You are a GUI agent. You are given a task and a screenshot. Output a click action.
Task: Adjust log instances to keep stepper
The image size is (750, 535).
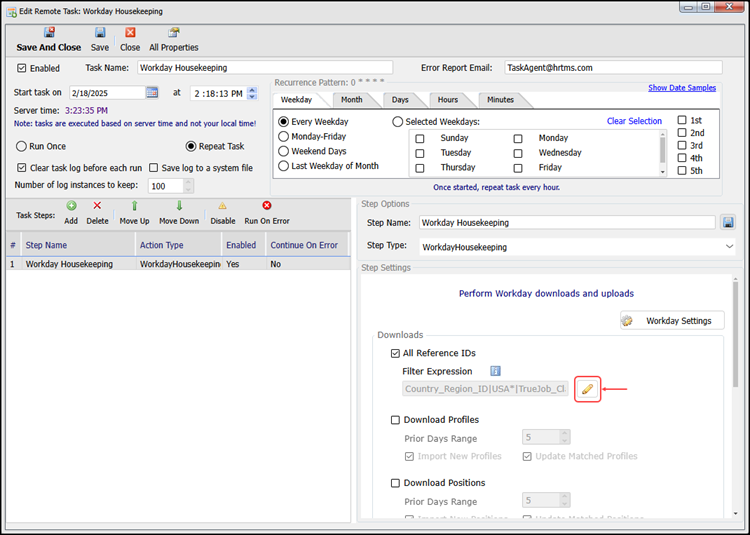point(188,186)
